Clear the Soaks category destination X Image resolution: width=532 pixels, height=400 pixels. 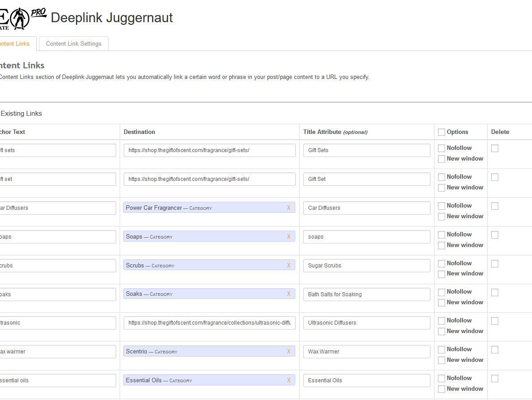(289, 294)
